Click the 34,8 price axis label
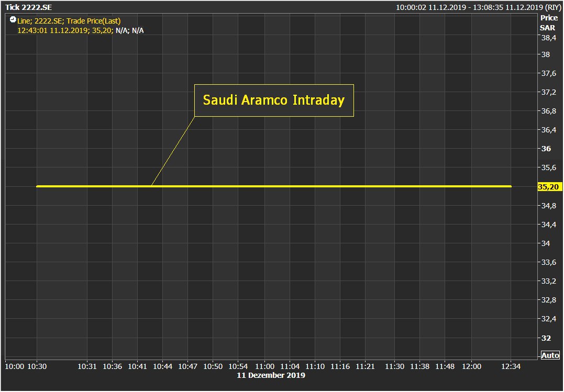The height and width of the screenshot is (392, 564). (548, 206)
